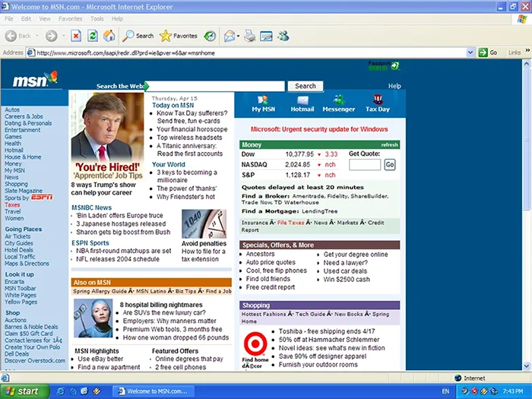532x399 pixels.
Task: Expand the Back button history dropdown arrow
Action: [x=37, y=36]
